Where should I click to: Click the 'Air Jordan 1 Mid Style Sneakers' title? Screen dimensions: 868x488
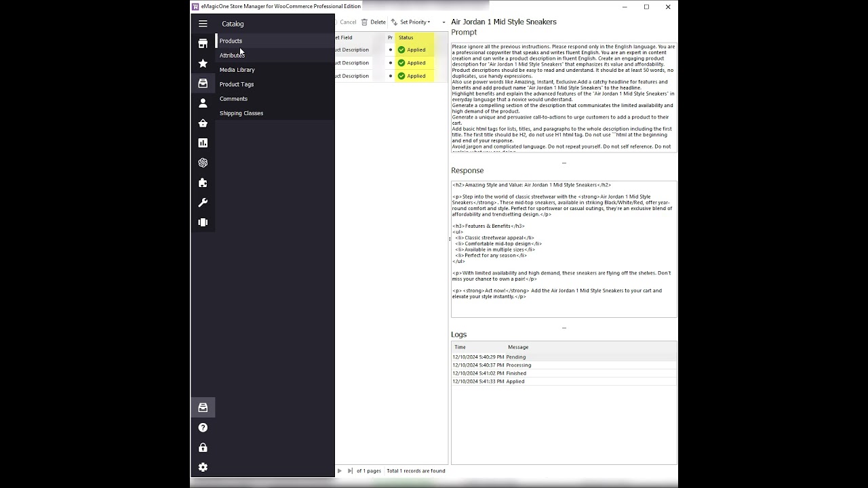[504, 22]
